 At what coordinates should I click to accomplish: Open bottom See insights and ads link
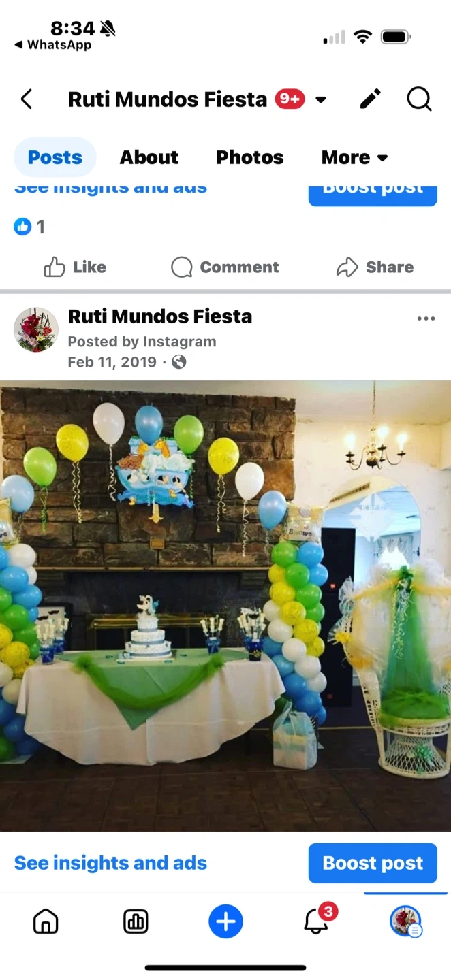click(x=110, y=863)
